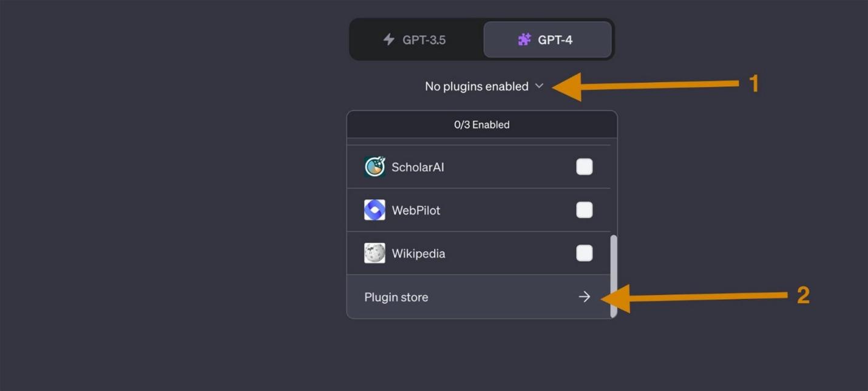Click the 0/3 Enabled header
Image resolution: width=868 pixels, height=391 pixels.
tap(482, 124)
